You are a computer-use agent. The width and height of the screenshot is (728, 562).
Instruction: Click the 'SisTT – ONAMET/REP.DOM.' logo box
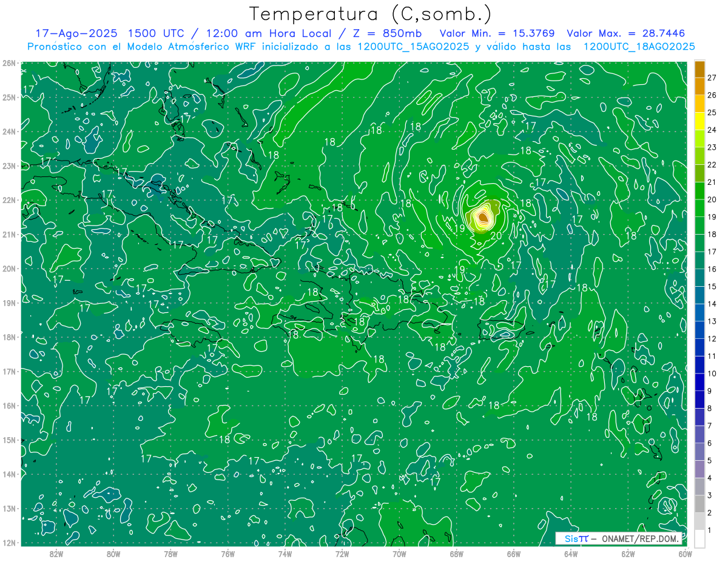619,538
